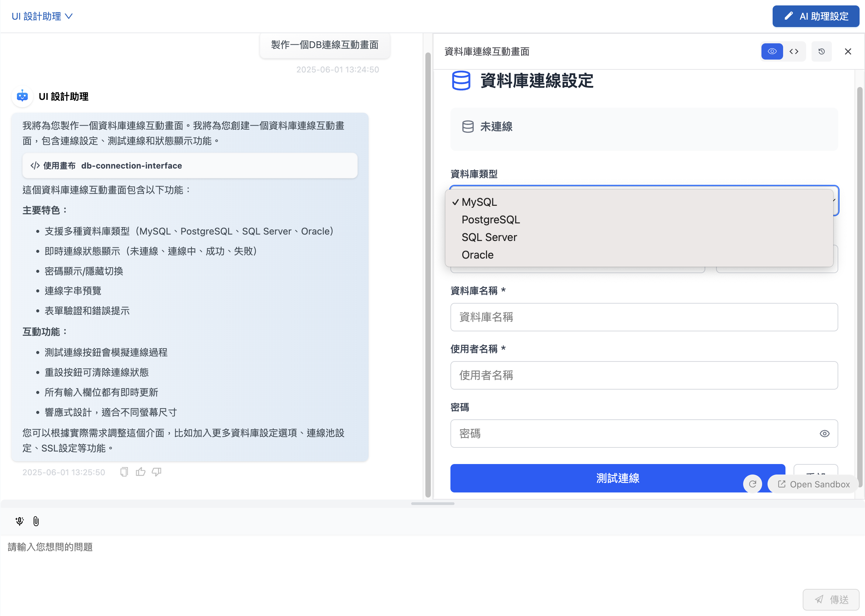Open the canvas version history
865x616 pixels.
(821, 51)
